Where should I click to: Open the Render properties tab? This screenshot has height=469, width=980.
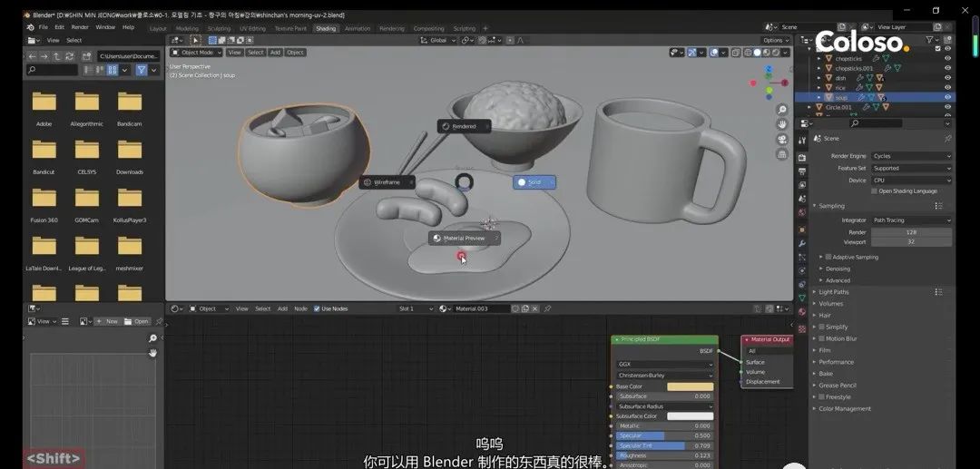pos(802,157)
